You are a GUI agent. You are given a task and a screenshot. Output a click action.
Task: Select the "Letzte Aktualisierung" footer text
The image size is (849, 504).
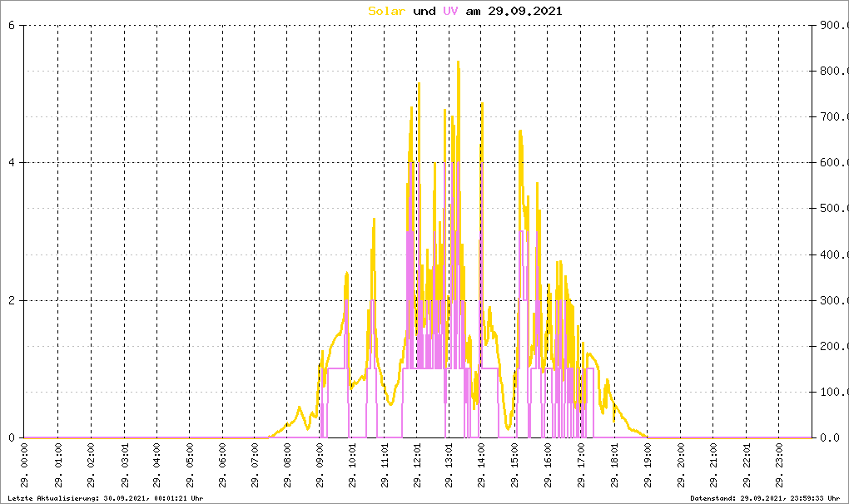coord(102,498)
